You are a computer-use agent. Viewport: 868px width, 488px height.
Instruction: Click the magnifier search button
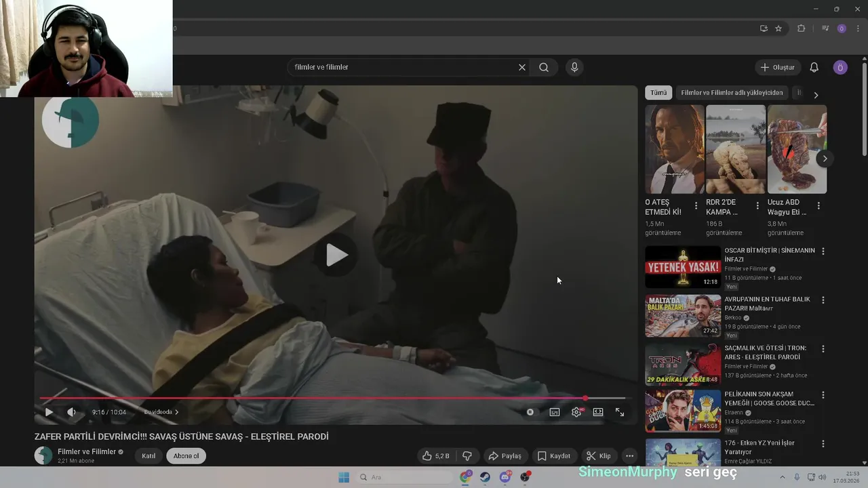(544, 67)
